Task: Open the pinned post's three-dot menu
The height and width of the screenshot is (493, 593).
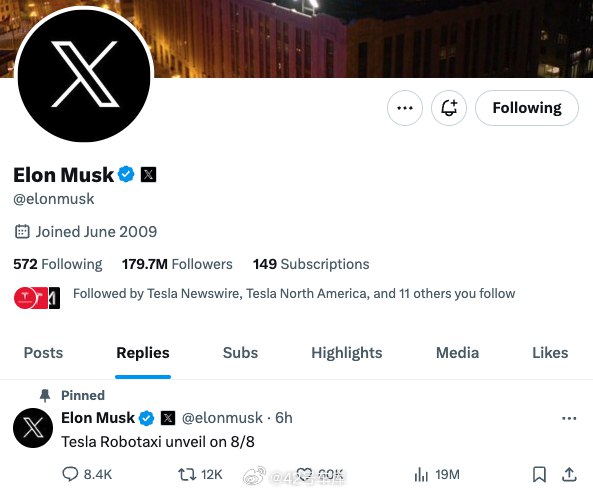Action: [569, 418]
